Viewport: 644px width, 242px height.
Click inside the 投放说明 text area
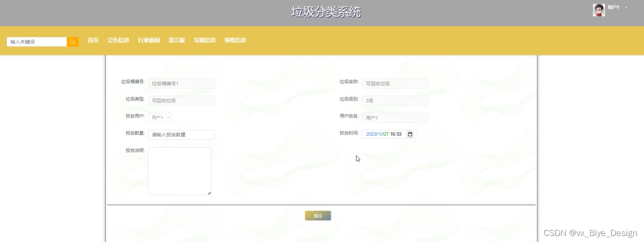click(180, 171)
